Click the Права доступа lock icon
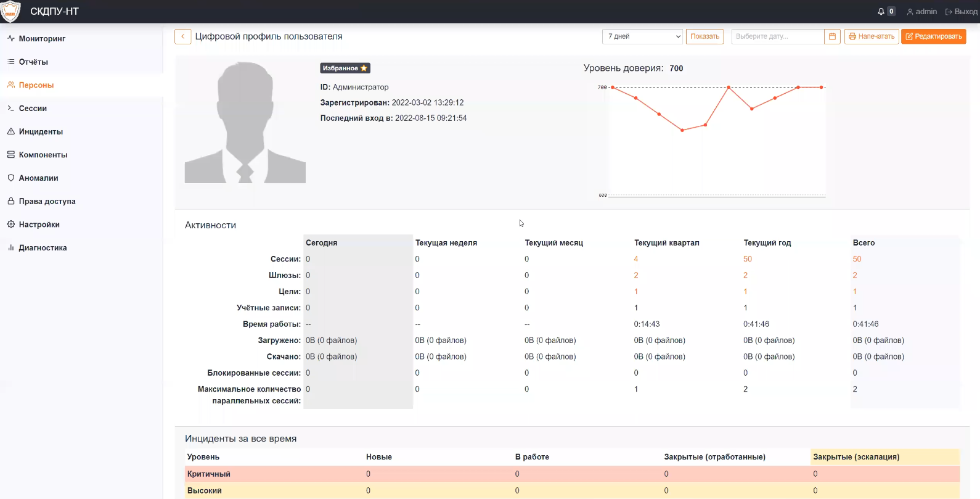Viewport: 980px width, 499px height. click(x=10, y=201)
